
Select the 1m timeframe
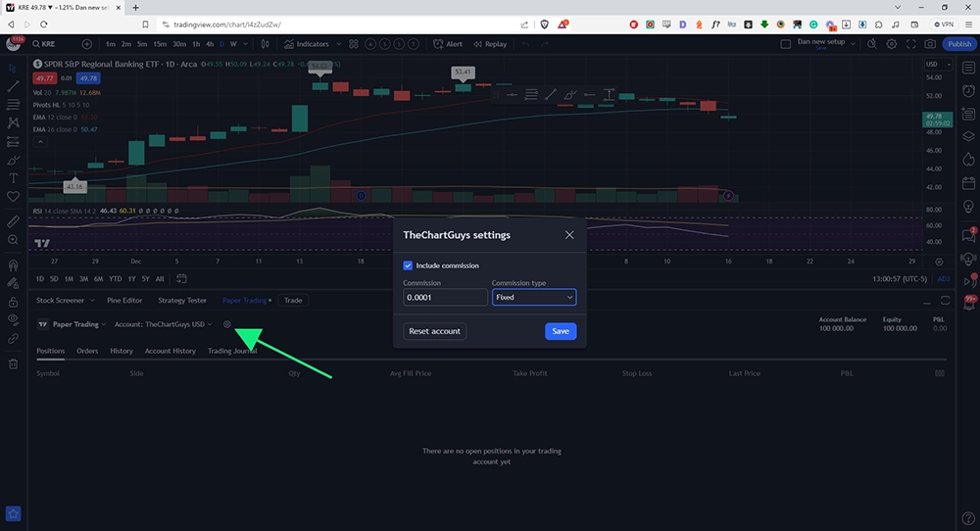point(110,44)
